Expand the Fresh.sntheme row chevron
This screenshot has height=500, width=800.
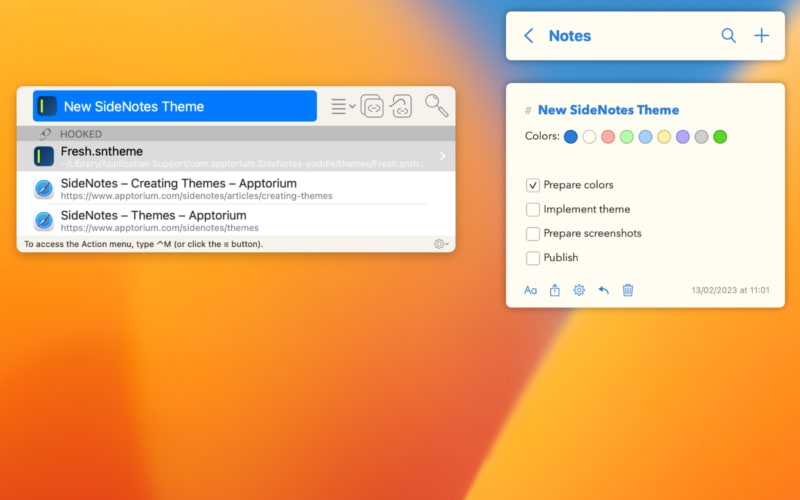442,156
